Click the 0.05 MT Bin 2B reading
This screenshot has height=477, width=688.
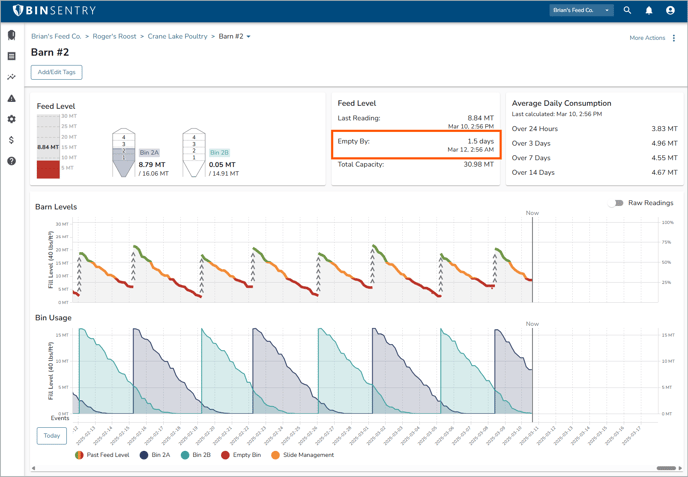pyautogui.click(x=222, y=165)
